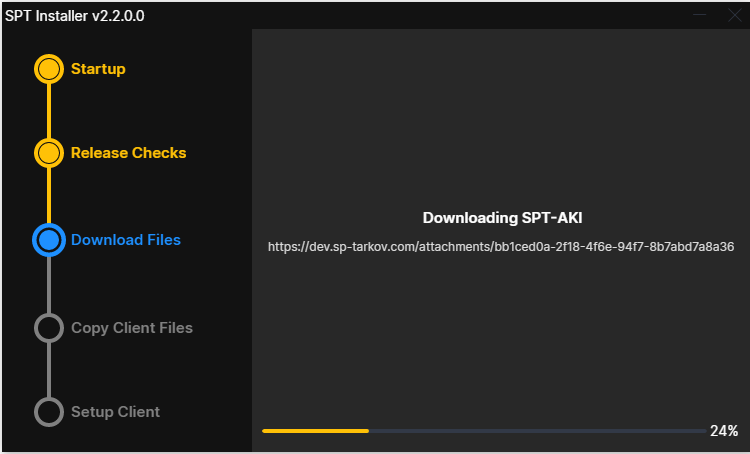Select the Startup step label
The width and height of the screenshot is (750, 454).
click(x=98, y=69)
